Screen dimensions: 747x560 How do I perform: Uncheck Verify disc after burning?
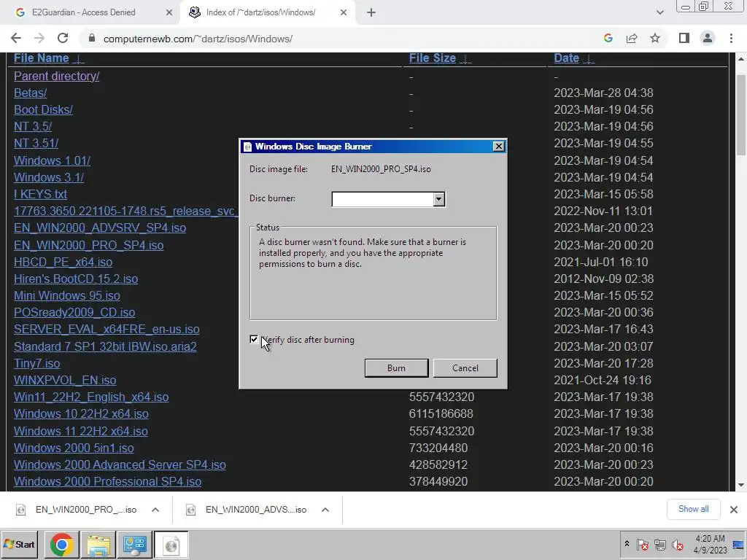253,340
